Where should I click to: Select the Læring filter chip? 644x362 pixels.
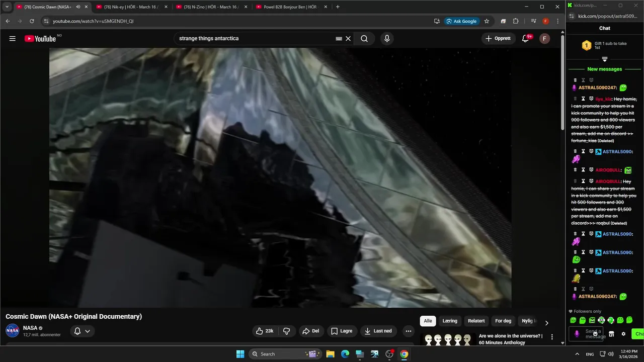coord(450,321)
